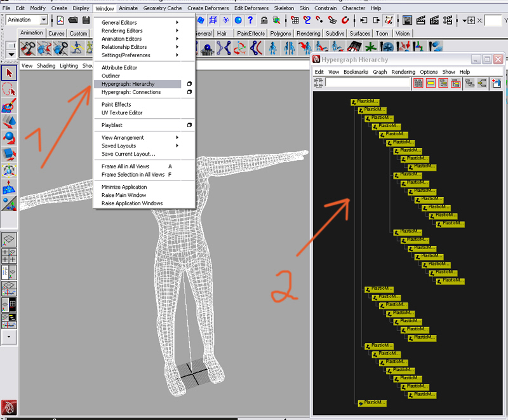Image resolution: width=508 pixels, height=420 pixels.
Task: Click Hypergraph scene hierarchy toolbar icon
Action: 470,83
